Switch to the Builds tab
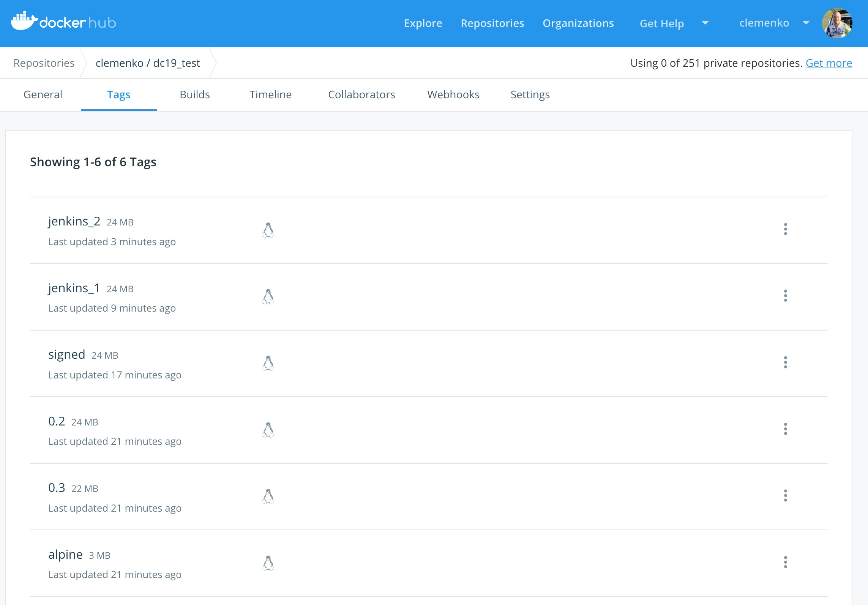868x605 pixels. pos(195,94)
